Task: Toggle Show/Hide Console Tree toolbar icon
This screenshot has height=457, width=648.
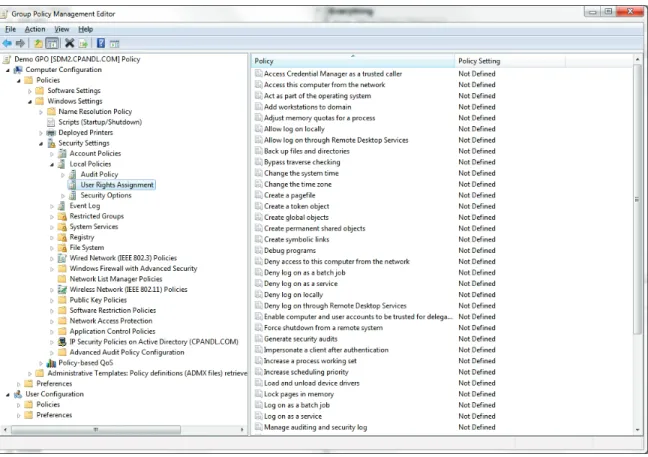Action: click(x=52, y=43)
